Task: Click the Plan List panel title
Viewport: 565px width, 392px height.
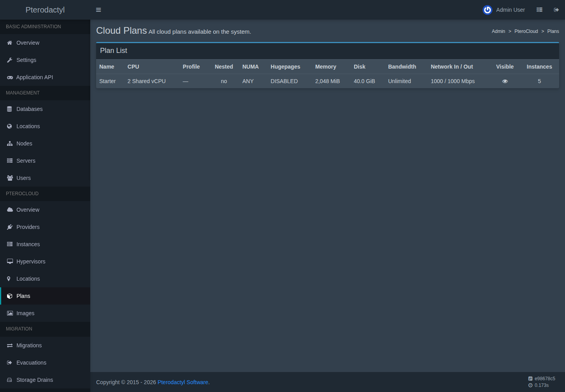Action: (x=113, y=51)
